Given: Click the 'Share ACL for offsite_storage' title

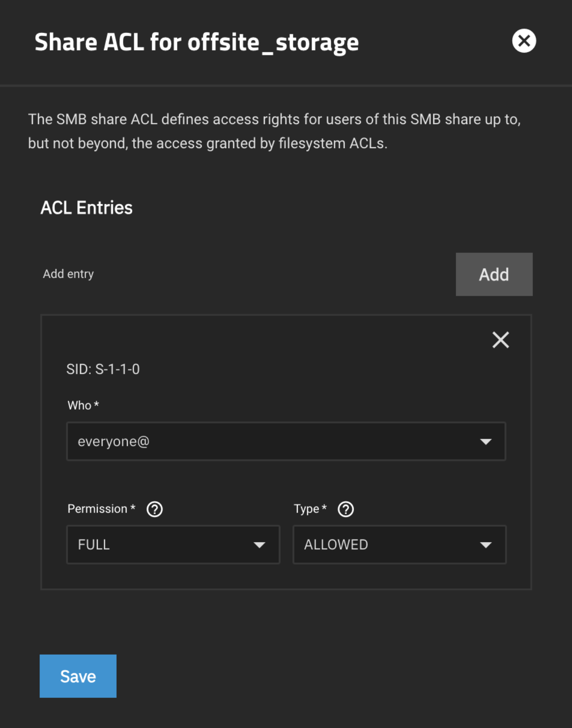Looking at the screenshot, I should pyautogui.click(x=197, y=42).
